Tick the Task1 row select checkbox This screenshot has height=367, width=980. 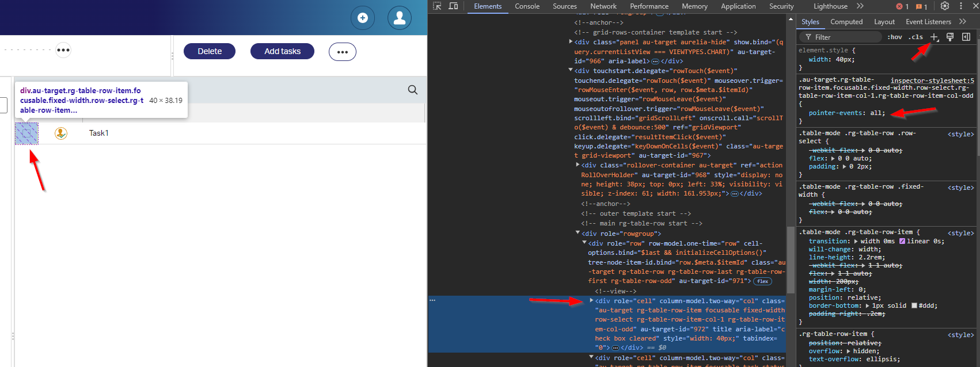point(26,133)
